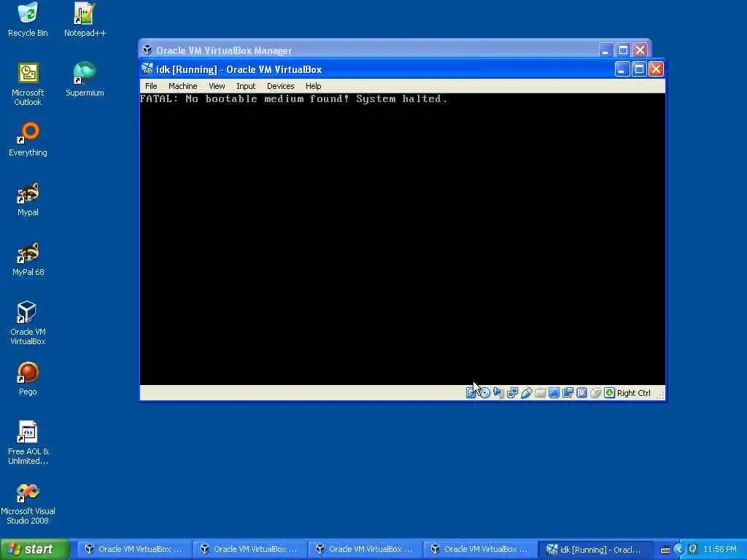747x560 pixels.
Task: Click the green keyboard capture arrow icon
Action: [x=609, y=393]
